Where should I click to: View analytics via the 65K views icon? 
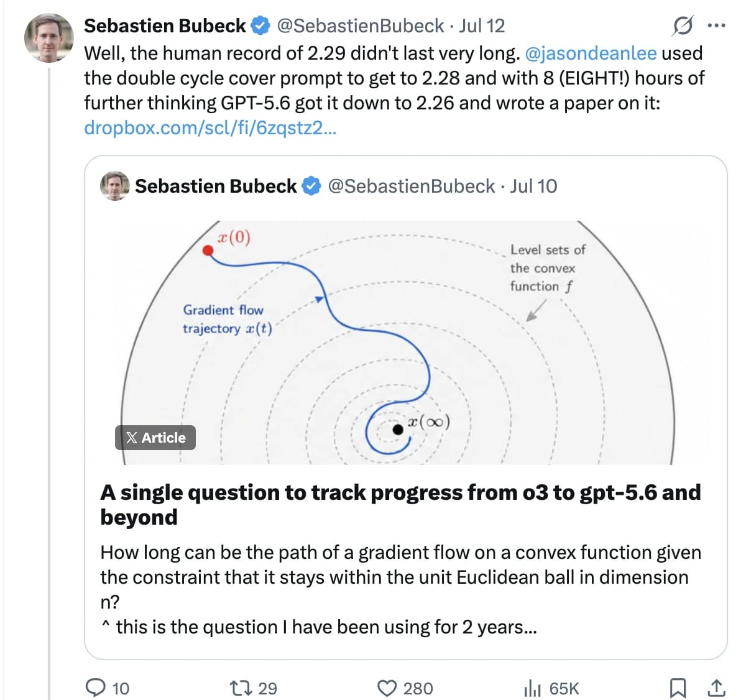[x=551, y=688]
